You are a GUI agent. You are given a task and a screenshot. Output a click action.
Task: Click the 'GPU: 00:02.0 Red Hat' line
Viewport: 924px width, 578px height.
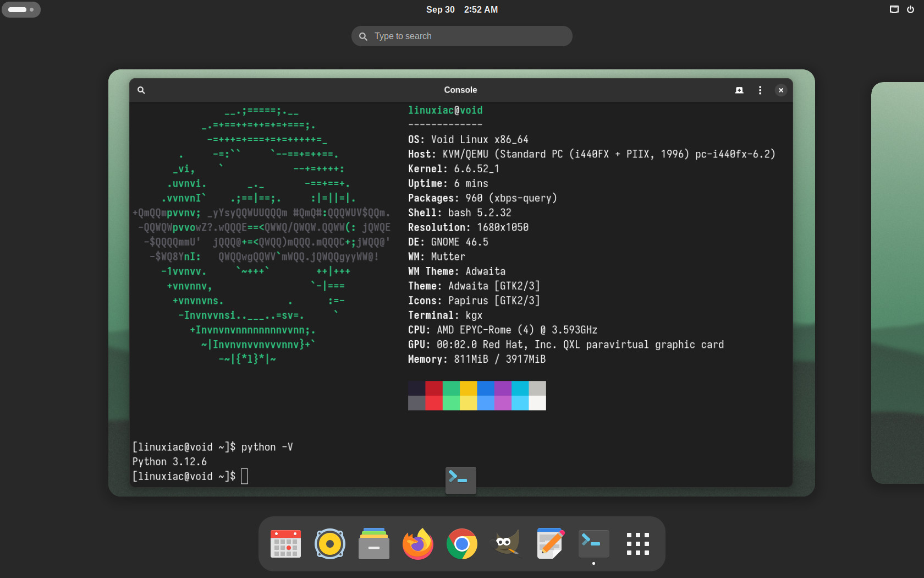(566, 345)
